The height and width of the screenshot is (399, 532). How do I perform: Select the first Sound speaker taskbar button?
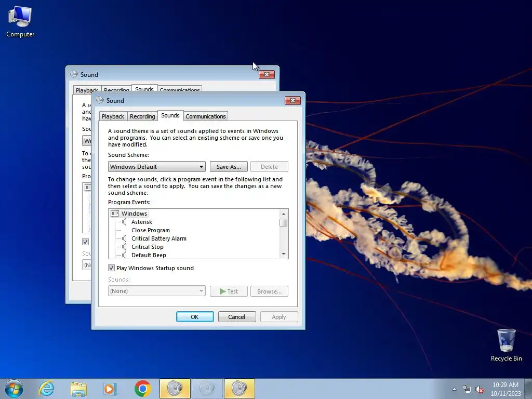[175, 389]
